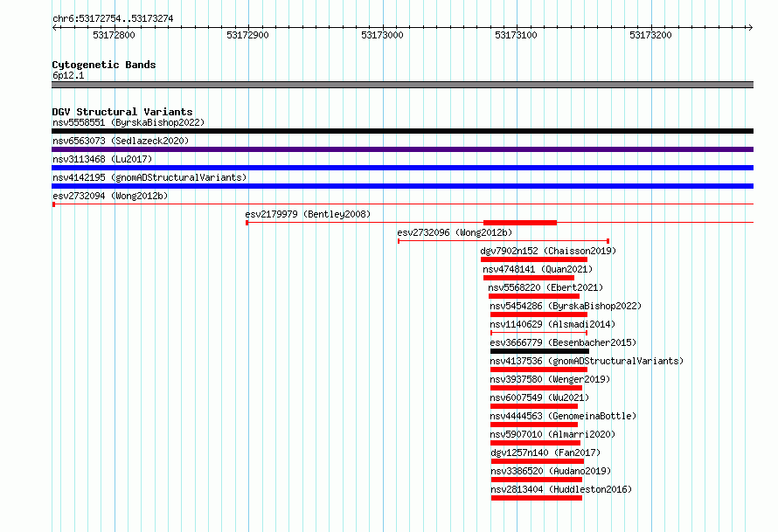Click the nsv4142195 (gnomADStructuralVariants) label

click(149, 177)
